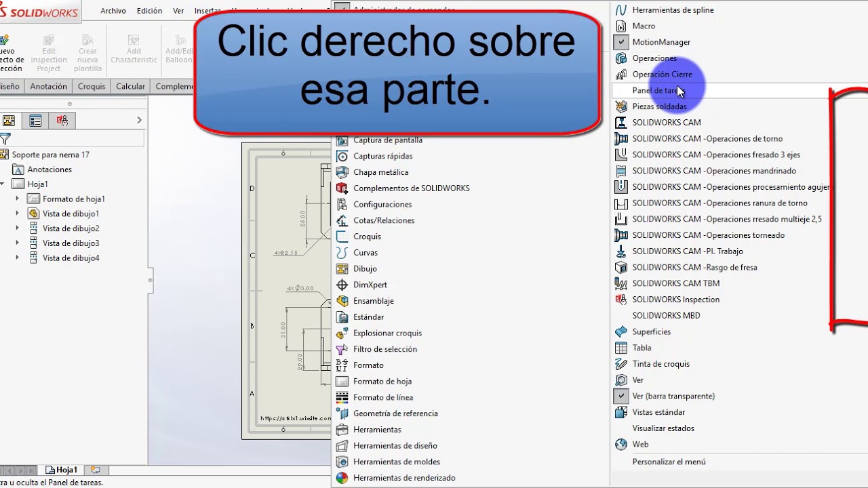Click the feature tree filter field
The image size is (868, 488).
(77, 139)
